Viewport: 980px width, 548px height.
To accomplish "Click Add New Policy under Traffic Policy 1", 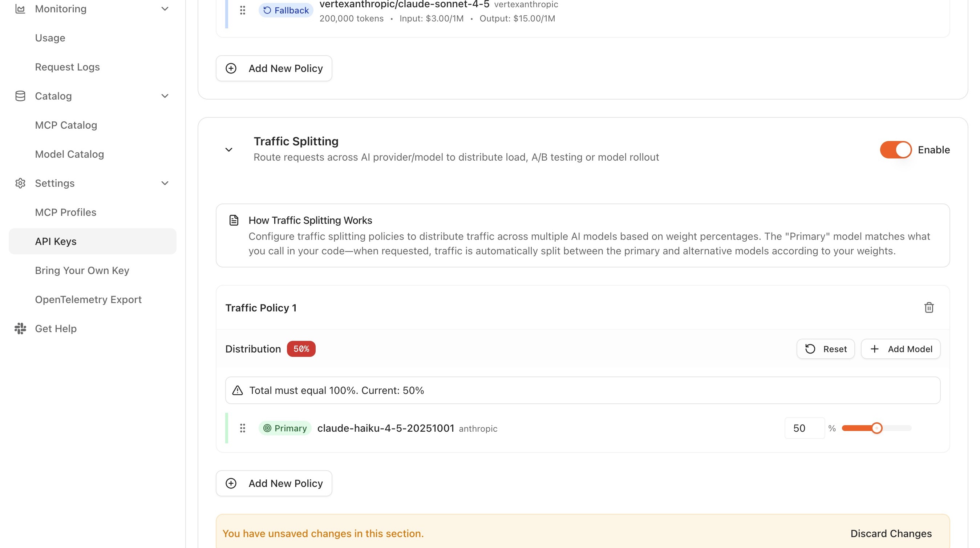I will [x=274, y=483].
